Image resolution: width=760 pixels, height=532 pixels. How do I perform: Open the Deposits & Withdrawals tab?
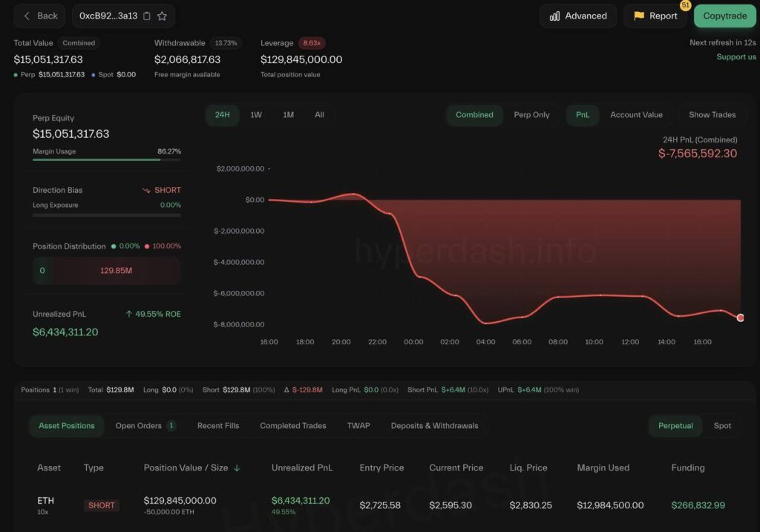pyautogui.click(x=434, y=426)
